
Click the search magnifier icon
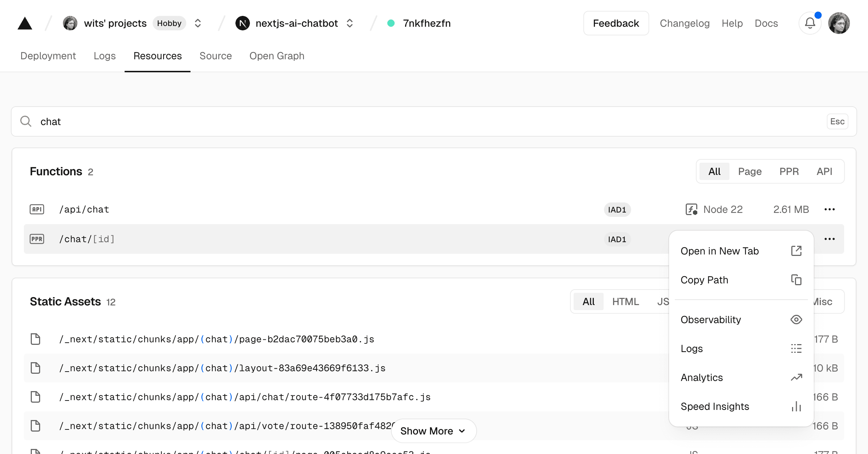pyautogui.click(x=26, y=121)
